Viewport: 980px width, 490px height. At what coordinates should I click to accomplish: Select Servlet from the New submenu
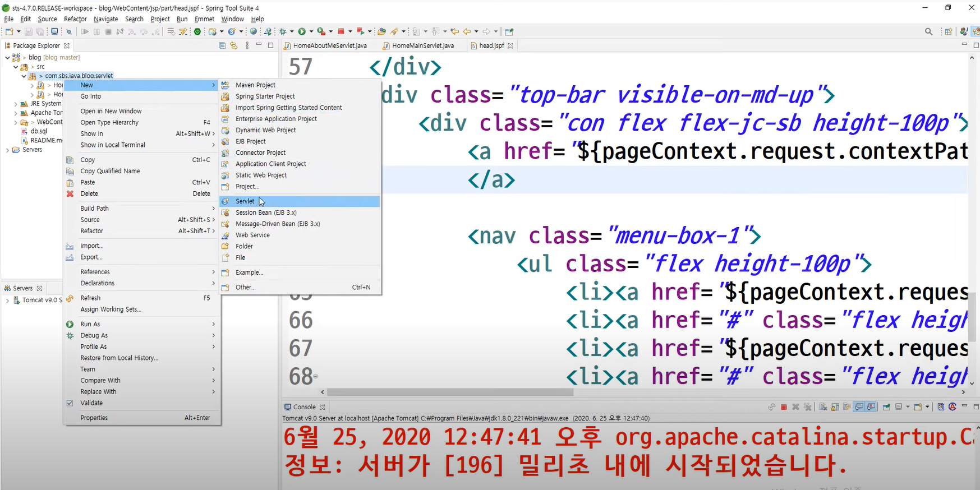point(300,201)
